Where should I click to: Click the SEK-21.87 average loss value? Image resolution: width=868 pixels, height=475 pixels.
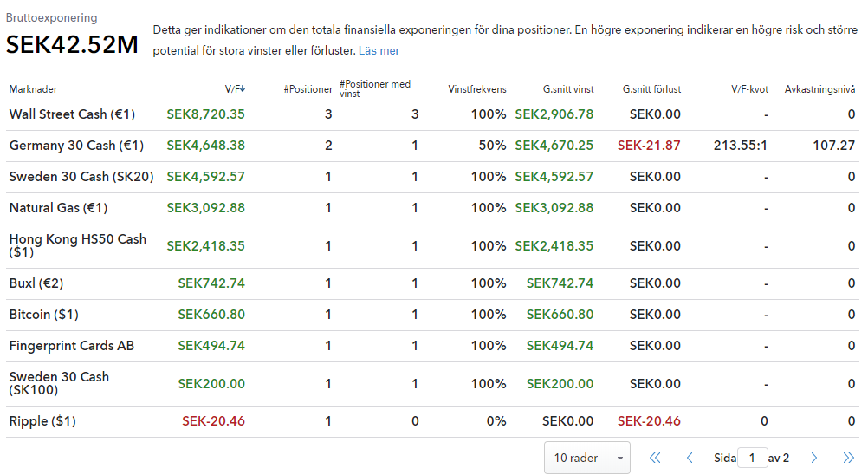pyautogui.click(x=649, y=146)
